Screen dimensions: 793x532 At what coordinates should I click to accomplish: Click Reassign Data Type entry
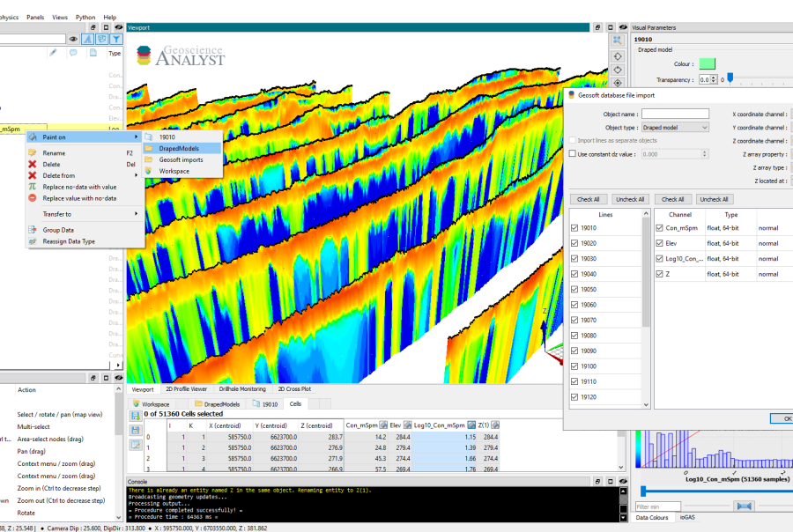click(x=84, y=241)
